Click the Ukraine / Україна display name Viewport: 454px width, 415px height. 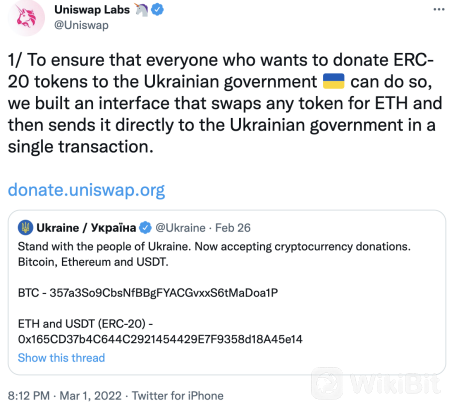(86, 228)
